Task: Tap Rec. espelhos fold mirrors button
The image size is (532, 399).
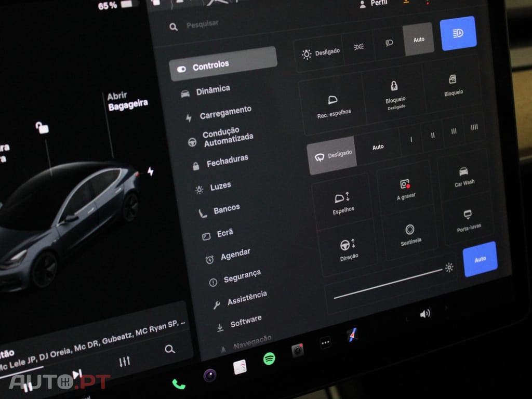Action: [333, 105]
